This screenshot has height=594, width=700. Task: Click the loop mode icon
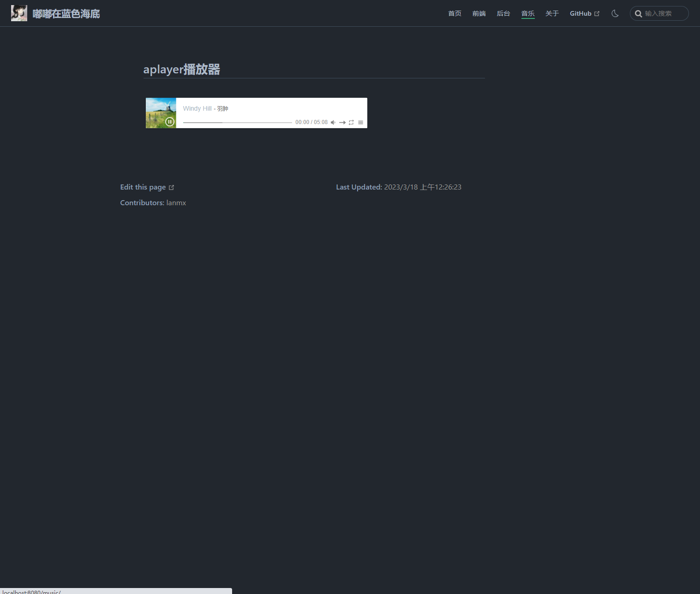(x=351, y=122)
